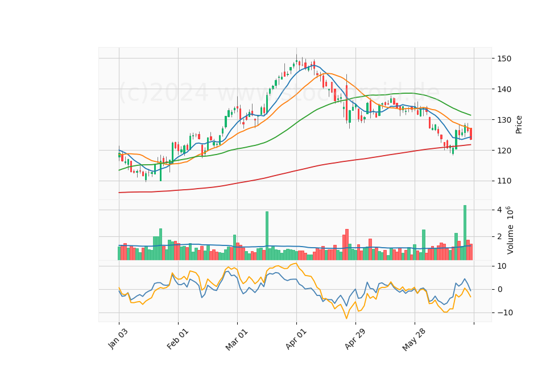Screen dimensions: 546x392
Task: Click the 120 price axis label
Action: (x=504, y=150)
